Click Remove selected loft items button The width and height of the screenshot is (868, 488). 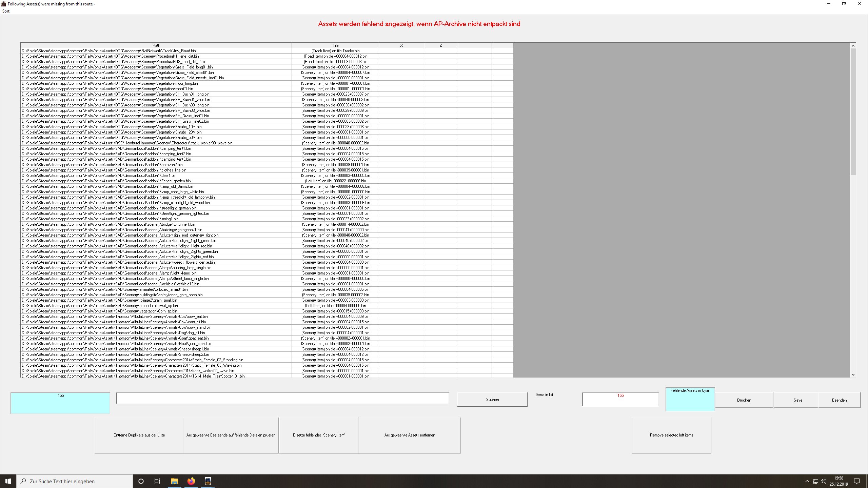coord(671,435)
